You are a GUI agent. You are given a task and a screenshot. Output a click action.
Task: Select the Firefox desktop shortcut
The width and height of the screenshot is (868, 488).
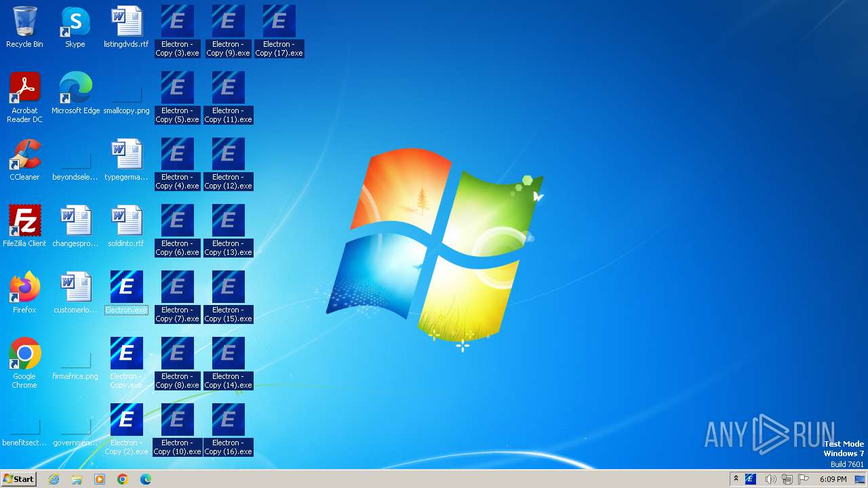pos(24,293)
